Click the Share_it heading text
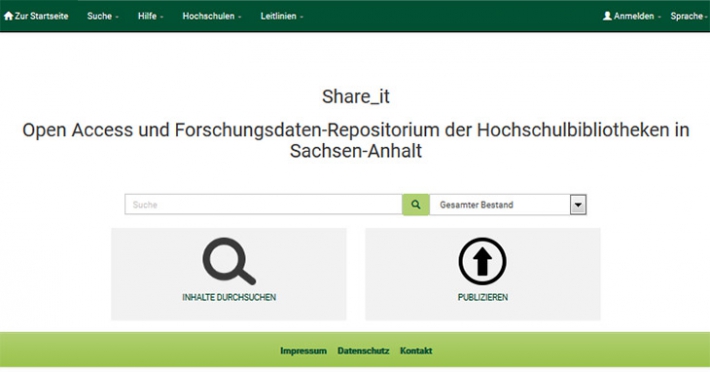 pos(356,97)
